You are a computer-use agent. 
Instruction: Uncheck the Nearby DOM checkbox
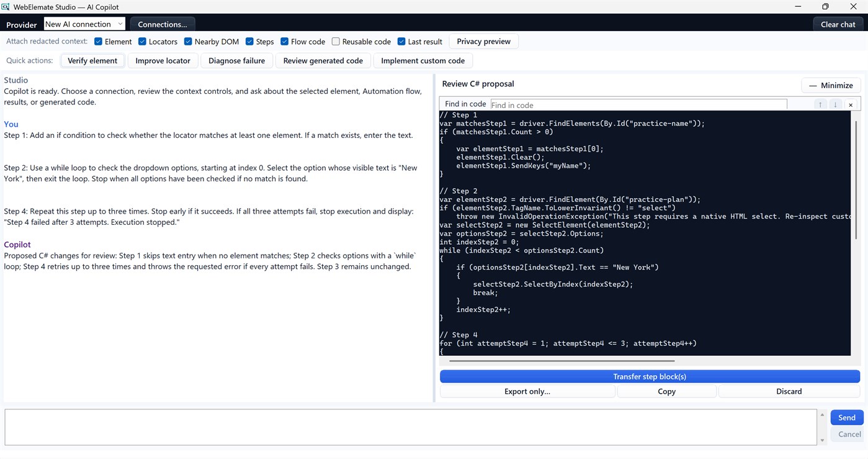coord(188,42)
